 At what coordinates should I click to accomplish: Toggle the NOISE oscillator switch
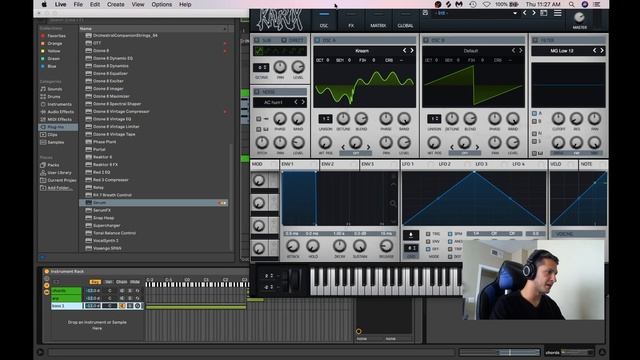[x=257, y=91]
